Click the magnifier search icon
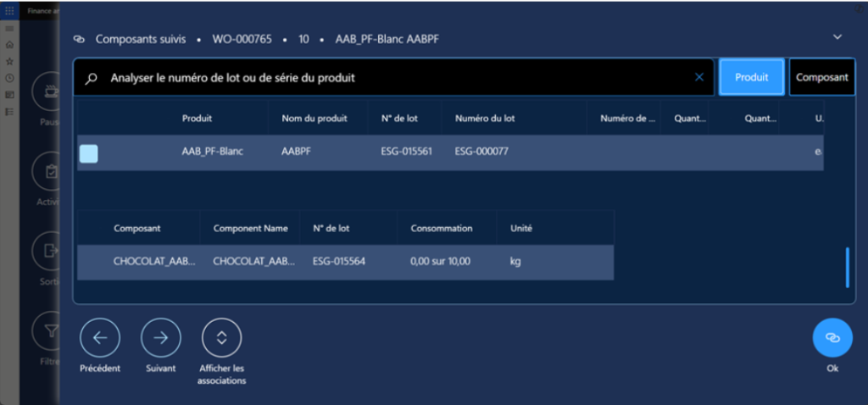 pos(92,78)
